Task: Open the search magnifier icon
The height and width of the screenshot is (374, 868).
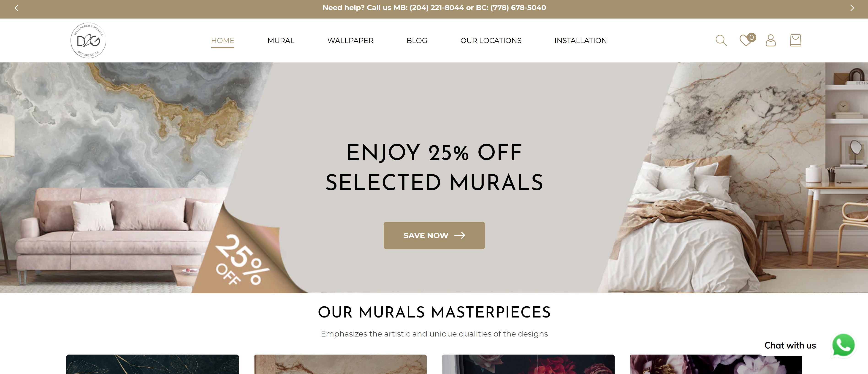Action: [x=721, y=40]
